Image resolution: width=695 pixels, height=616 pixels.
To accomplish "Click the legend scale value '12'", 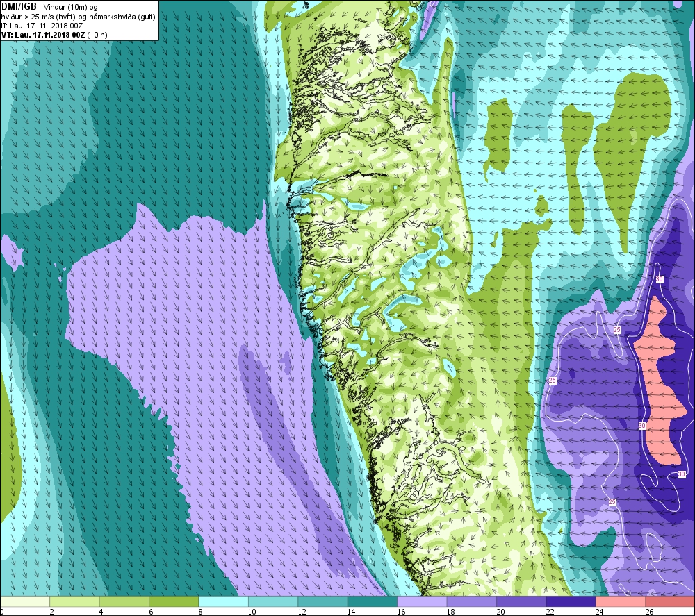I will coord(302,612).
